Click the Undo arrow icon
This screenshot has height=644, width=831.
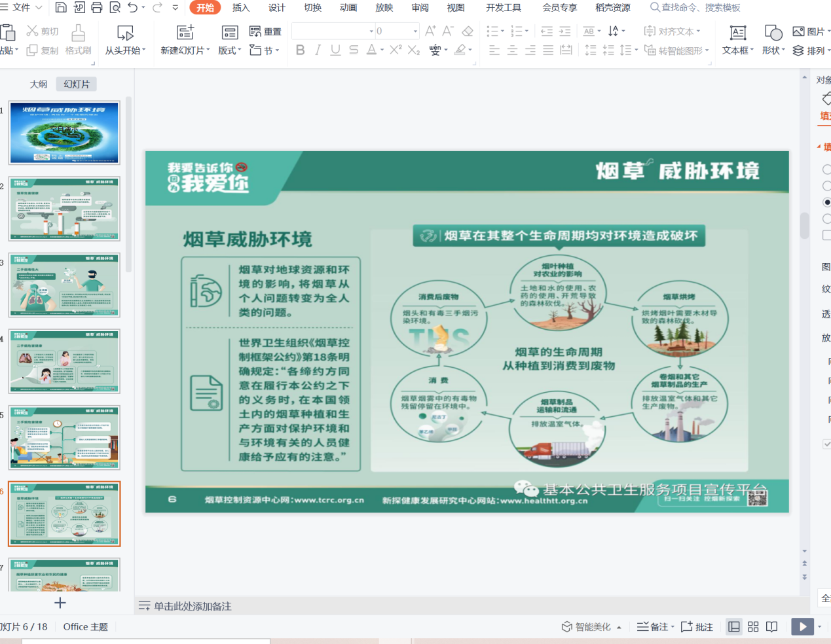pyautogui.click(x=133, y=7)
